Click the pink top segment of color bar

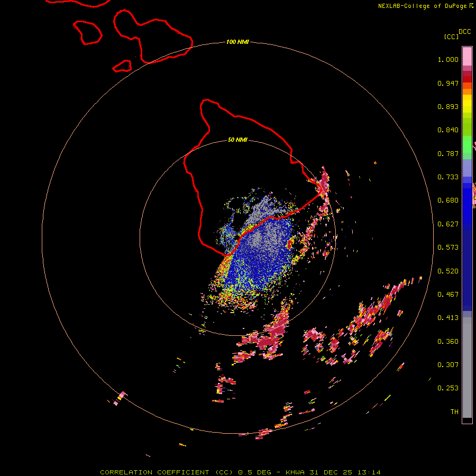467,56
